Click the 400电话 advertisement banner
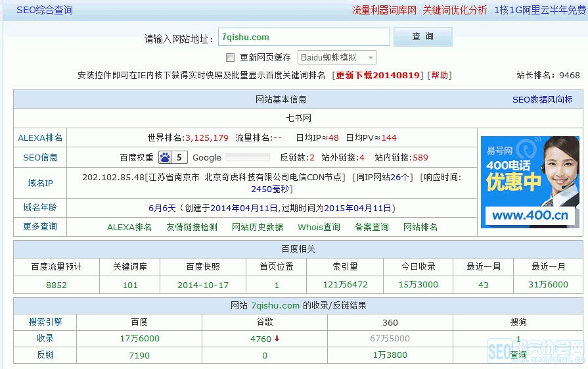Viewport: 588px width, 369px height. 530,182
